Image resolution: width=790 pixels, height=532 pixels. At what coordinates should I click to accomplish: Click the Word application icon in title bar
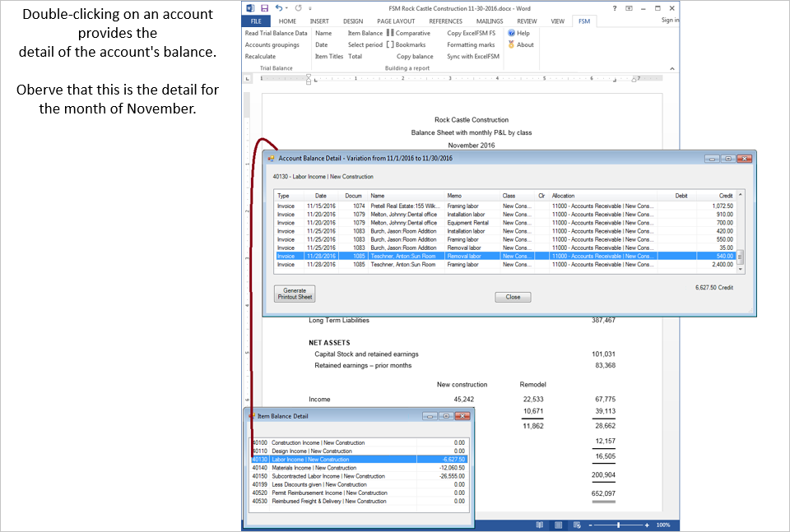pos(250,8)
